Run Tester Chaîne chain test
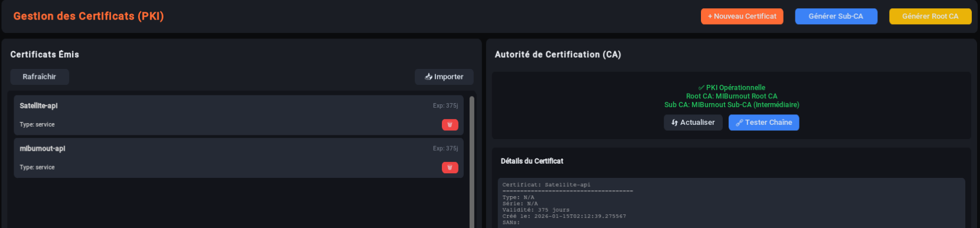Image resolution: width=980 pixels, height=228 pixels. [763, 123]
